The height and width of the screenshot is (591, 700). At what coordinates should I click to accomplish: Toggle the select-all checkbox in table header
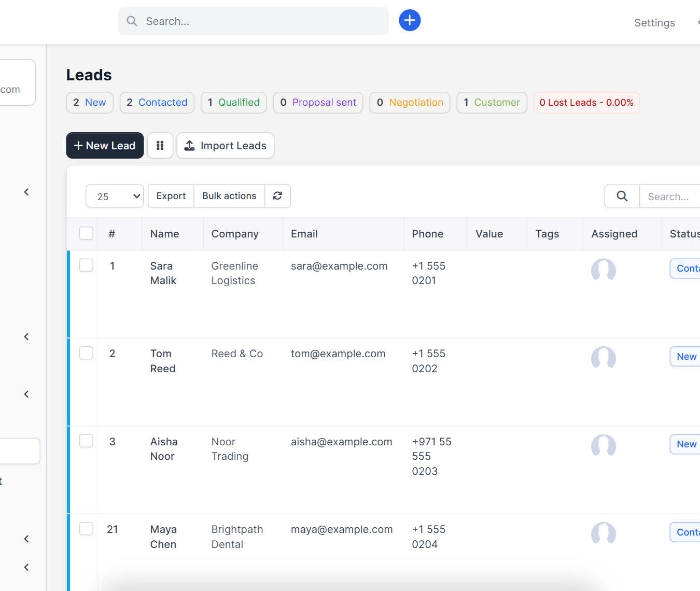click(x=86, y=233)
